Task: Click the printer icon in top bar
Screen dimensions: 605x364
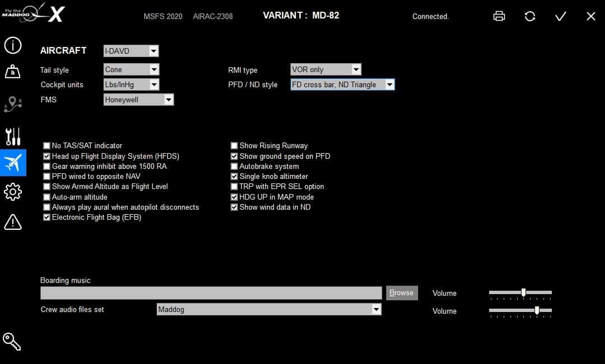Action: pyautogui.click(x=499, y=16)
